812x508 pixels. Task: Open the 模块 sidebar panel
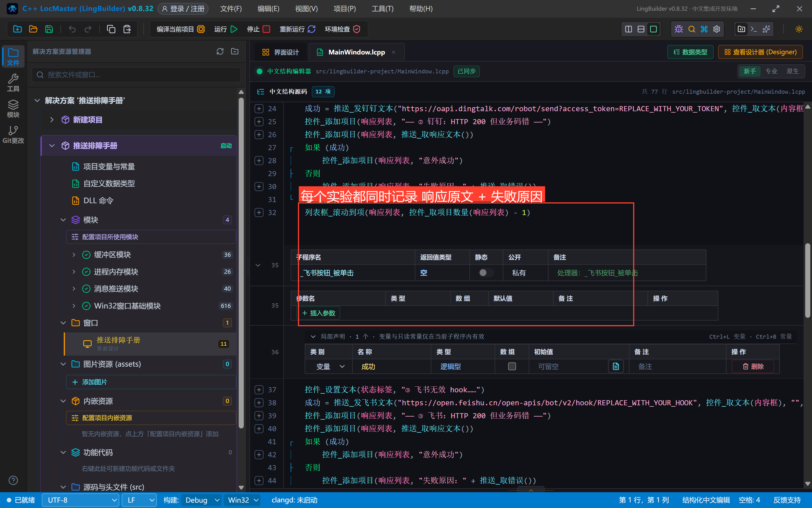click(13, 109)
